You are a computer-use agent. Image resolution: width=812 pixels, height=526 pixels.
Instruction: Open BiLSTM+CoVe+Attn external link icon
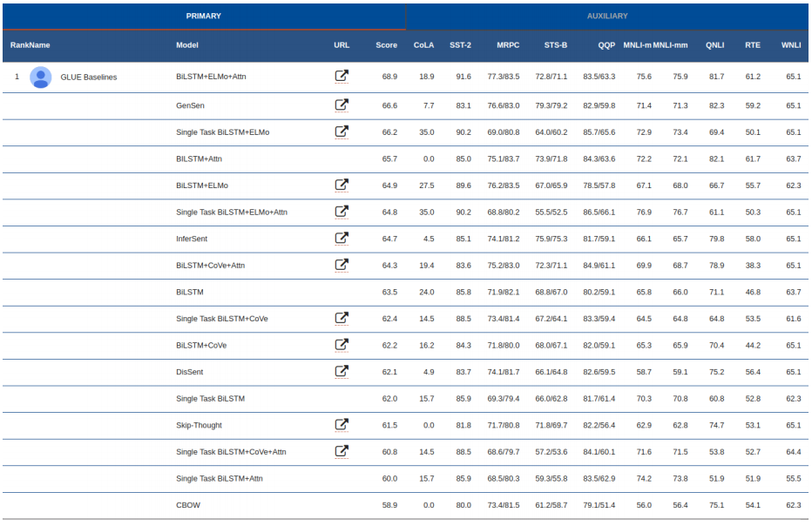pyautogui.click(x=342, y=265)
